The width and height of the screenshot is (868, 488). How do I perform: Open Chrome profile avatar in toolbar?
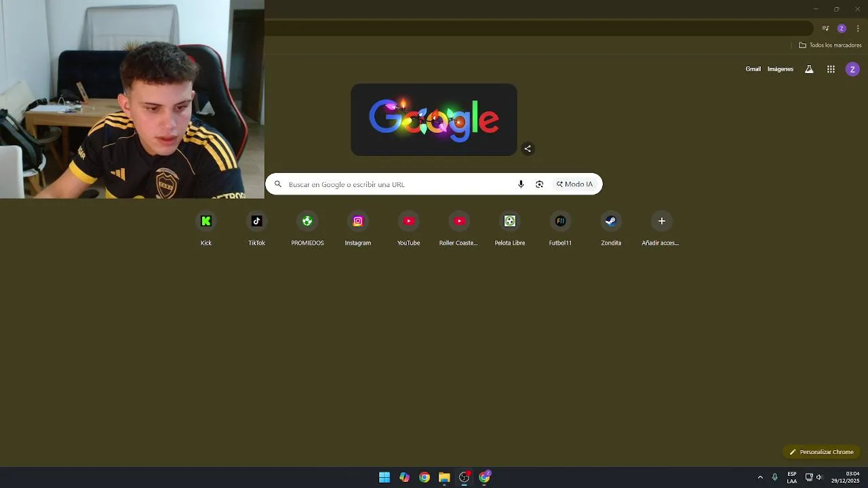[842, 28]
